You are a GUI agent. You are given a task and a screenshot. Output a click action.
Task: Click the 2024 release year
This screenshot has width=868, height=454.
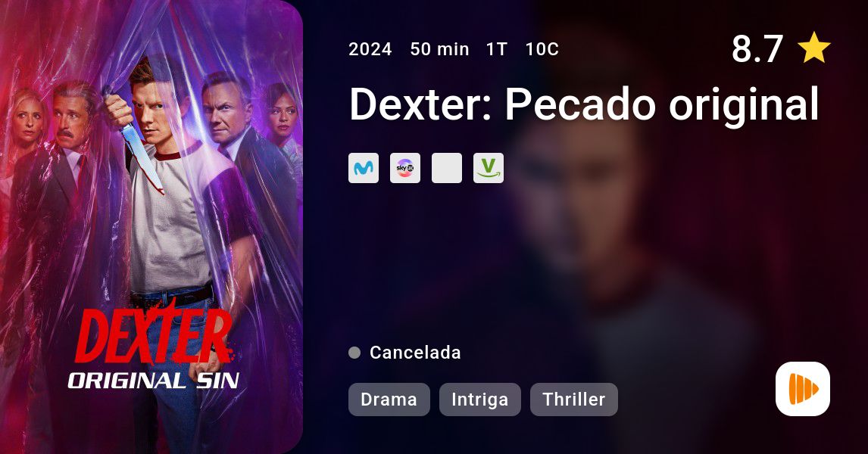(370, 49)
